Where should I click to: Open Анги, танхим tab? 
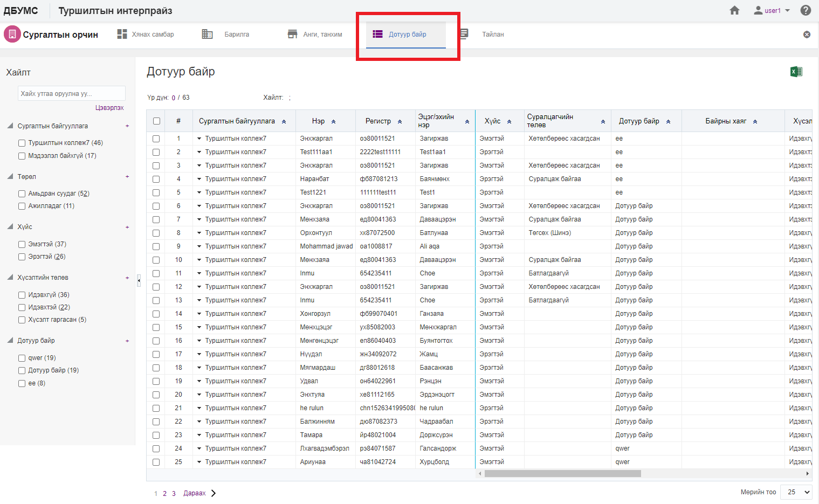pos(315,34)
